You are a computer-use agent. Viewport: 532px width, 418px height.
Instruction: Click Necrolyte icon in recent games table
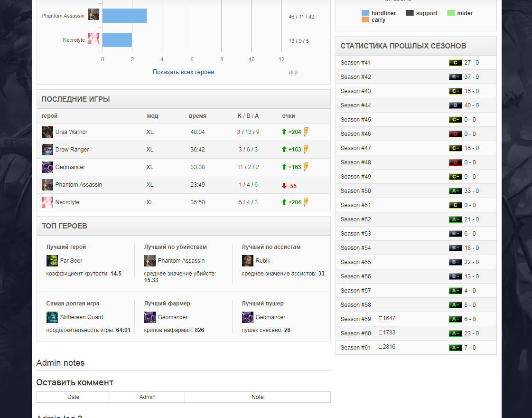click(47, 202)
